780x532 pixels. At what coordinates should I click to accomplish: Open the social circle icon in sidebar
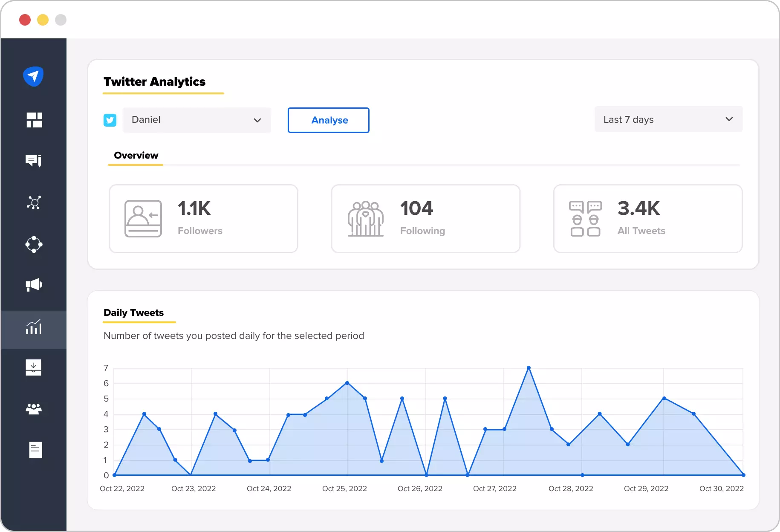[x=34, y=244]
